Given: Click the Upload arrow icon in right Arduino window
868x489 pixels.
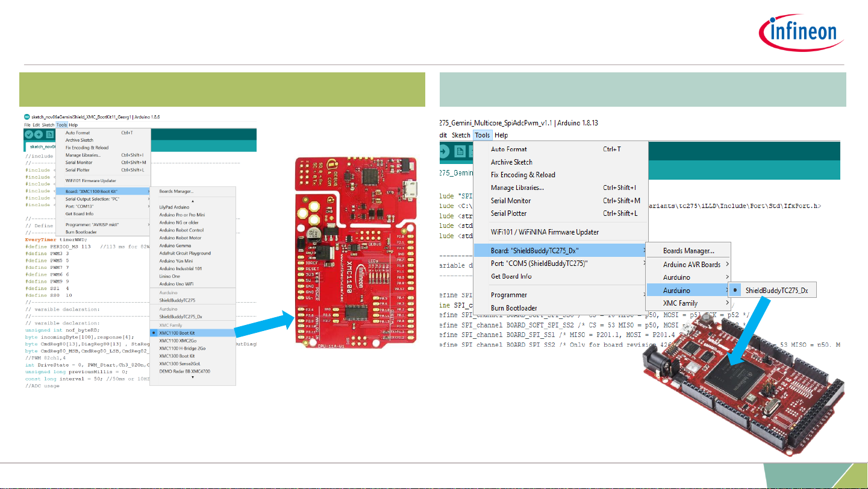Looking at the screenshot, I should tap(444, 151).
